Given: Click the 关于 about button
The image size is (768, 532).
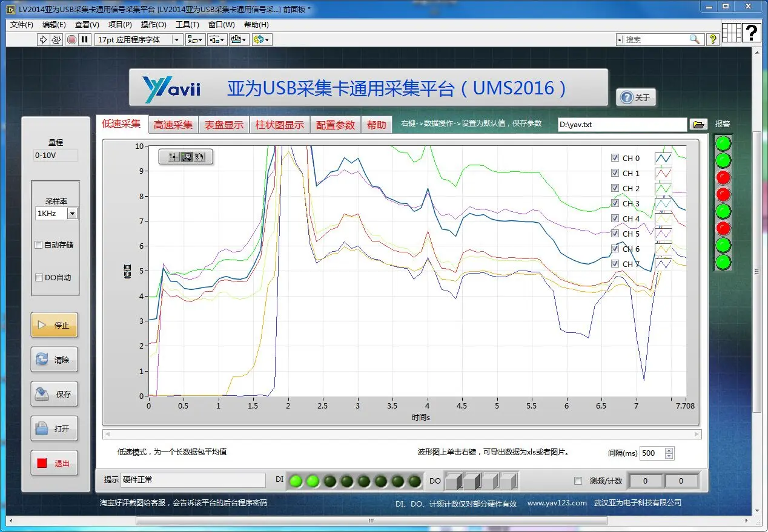Looking at the screenshot, I should point(636,97).
